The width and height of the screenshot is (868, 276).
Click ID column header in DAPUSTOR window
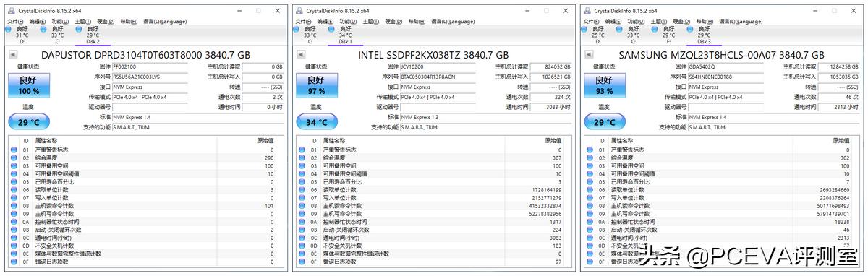pos(26,141)
